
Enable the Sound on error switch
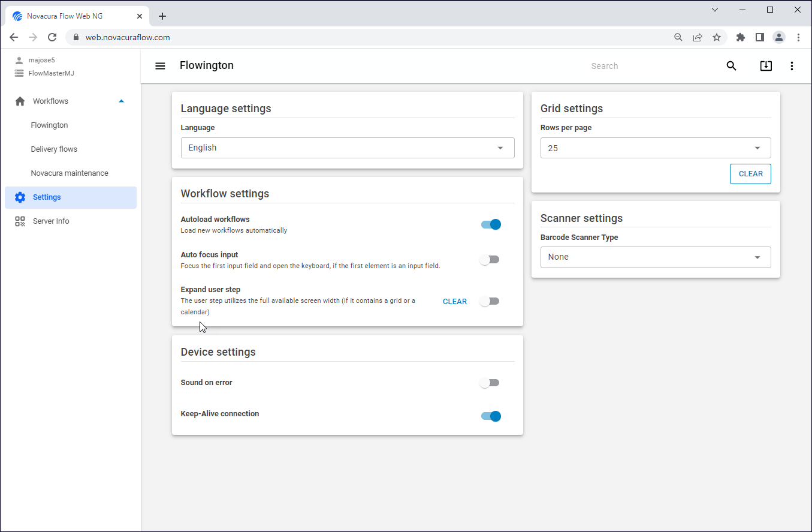tap(490, 383)
